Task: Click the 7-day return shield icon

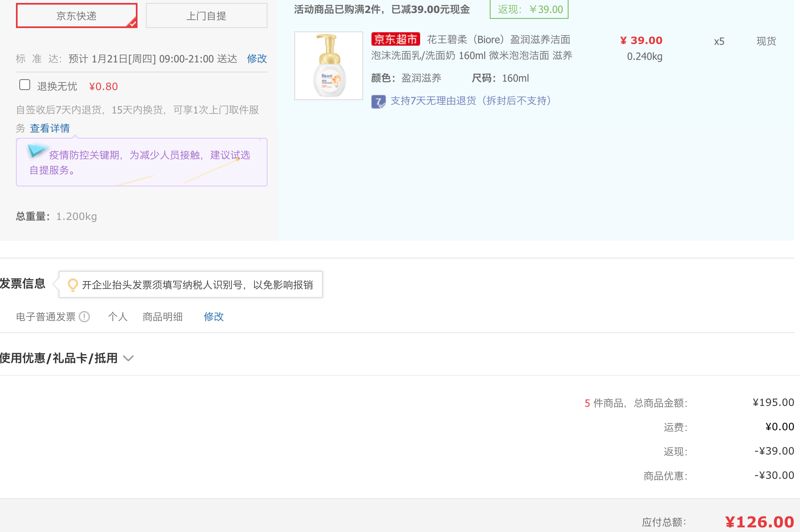Action: [x=378, y=101]
